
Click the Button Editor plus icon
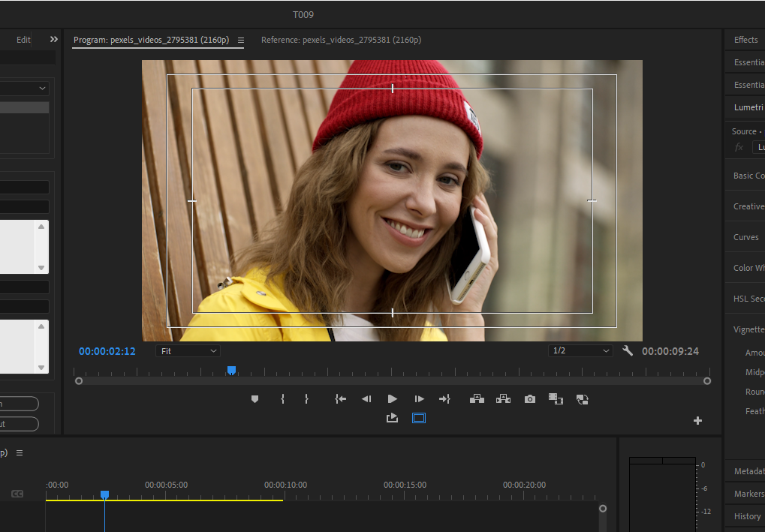pyautogui.click(x=697, y=420)
